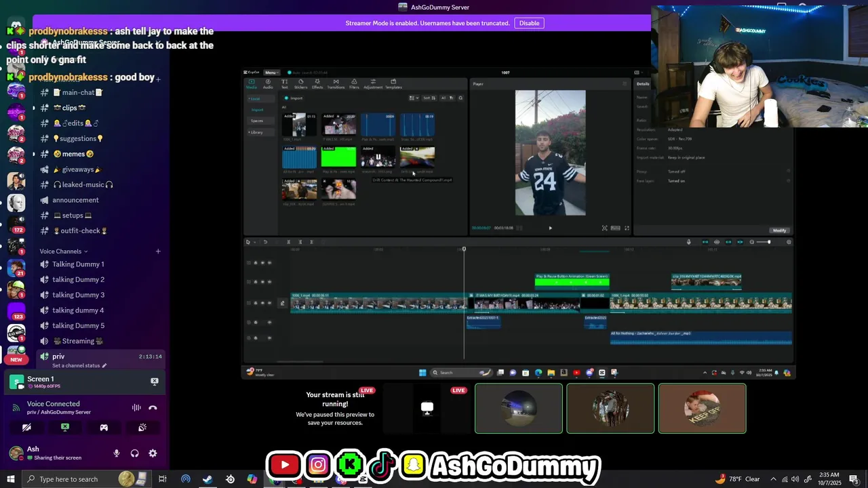Open noise suppression settings next to Voice Connected
The height and width of the screenshot is (488, 868).
click(136, 407)
